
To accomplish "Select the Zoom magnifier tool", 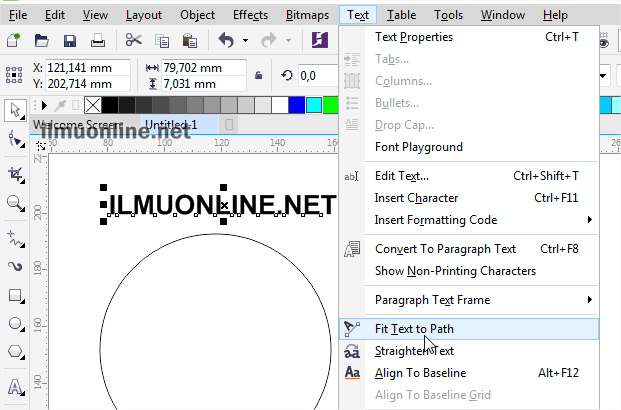I will (x=16, y=204).
